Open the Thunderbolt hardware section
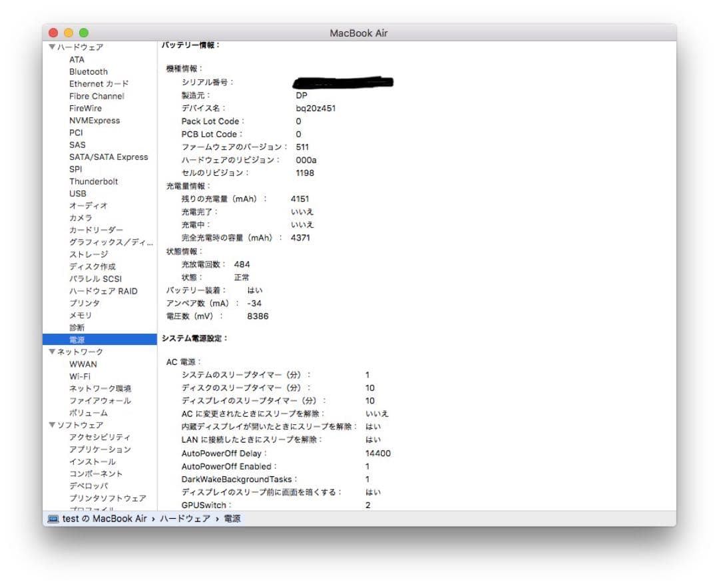The image size is (719, 588). [93, 181]
